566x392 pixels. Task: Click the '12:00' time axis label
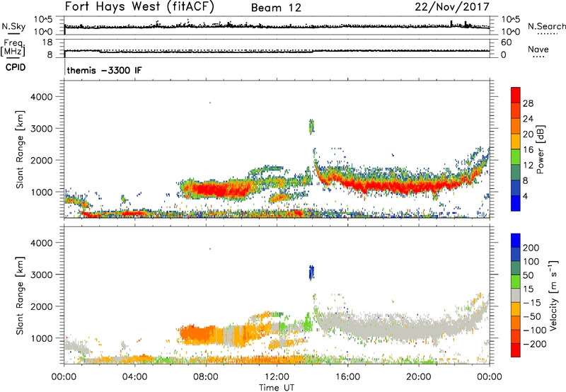277,377
